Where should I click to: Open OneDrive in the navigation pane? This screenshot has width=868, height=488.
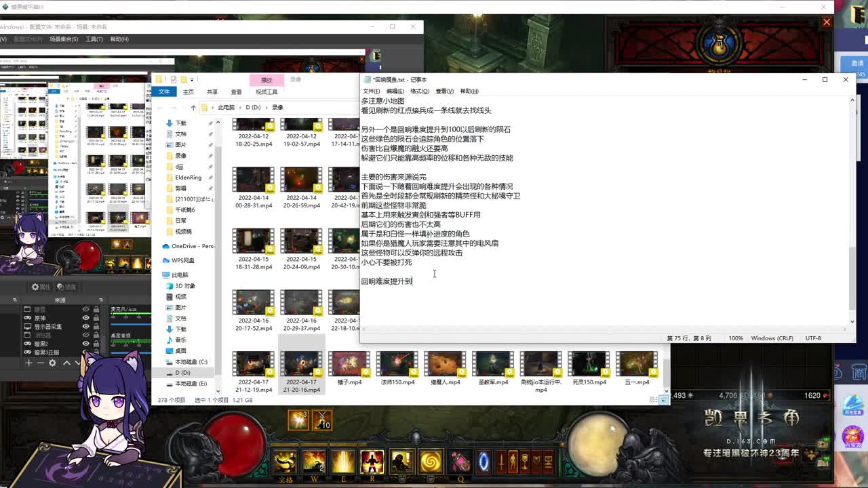point(188,246)
